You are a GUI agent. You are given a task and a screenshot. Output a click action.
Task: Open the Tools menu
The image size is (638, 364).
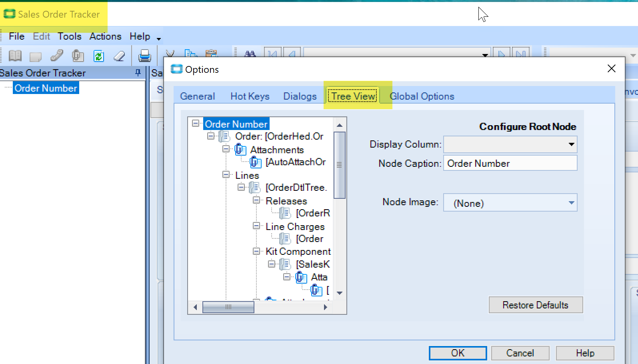[x=70, y=36]
